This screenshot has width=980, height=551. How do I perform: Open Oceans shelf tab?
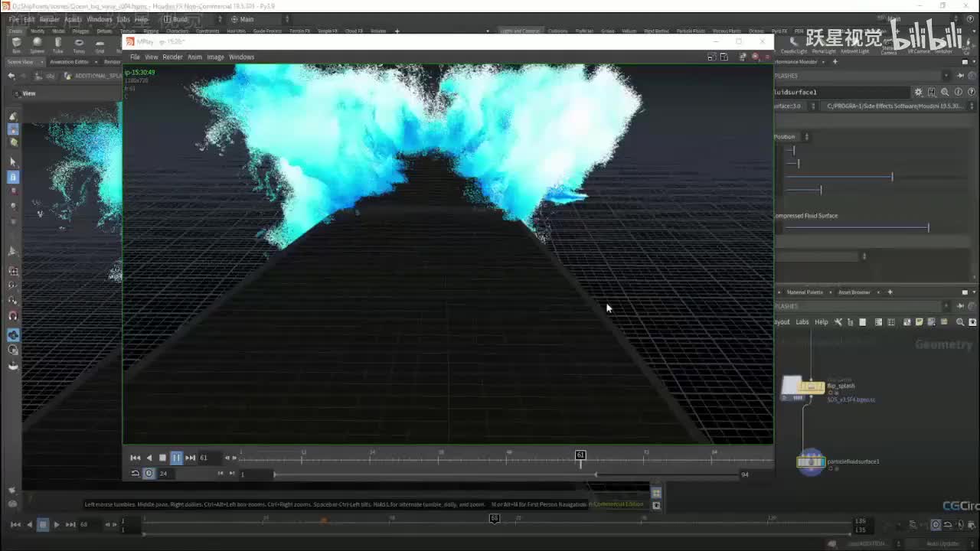pos(756,31)
